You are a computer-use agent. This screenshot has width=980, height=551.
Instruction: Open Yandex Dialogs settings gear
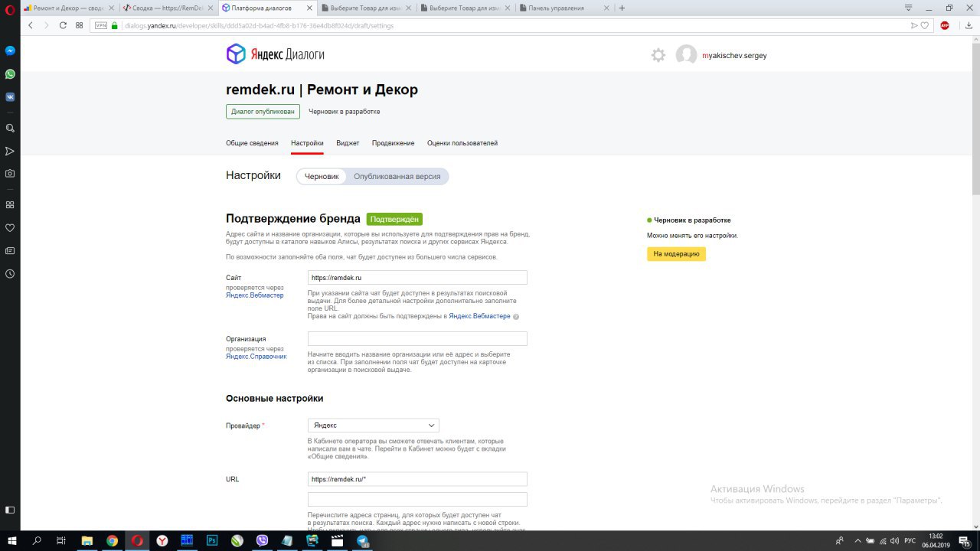point(658,55)
